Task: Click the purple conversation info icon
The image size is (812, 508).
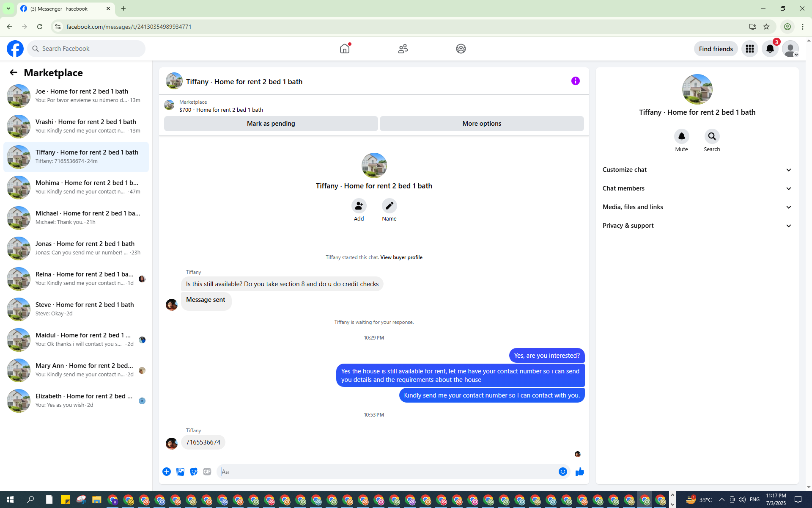Action: coord(575,81)
